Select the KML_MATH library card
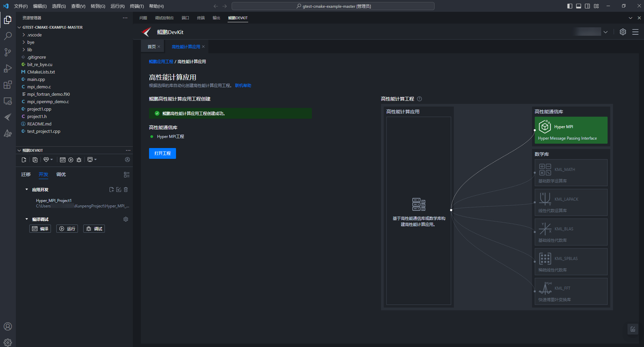 (571, 173)
